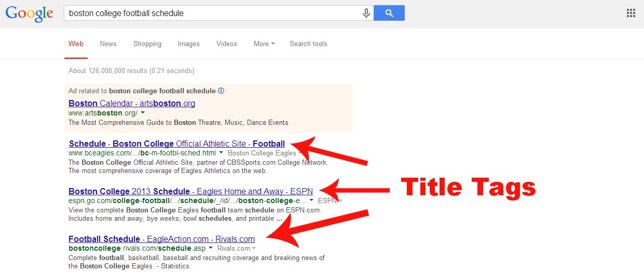
Task: Expand the green arrow next to bceagles.com URL
Action: click(221, 153)
